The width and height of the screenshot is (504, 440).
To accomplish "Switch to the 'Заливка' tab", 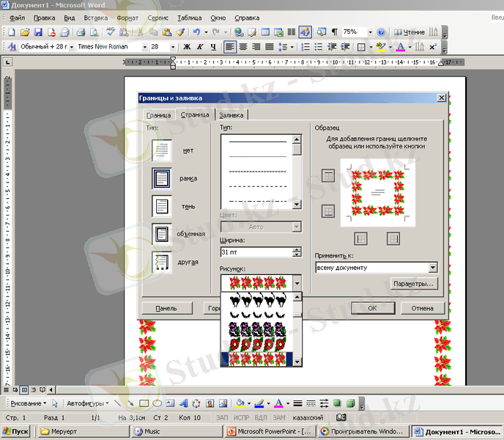I will pyautogui.click(x=231, y=115).
